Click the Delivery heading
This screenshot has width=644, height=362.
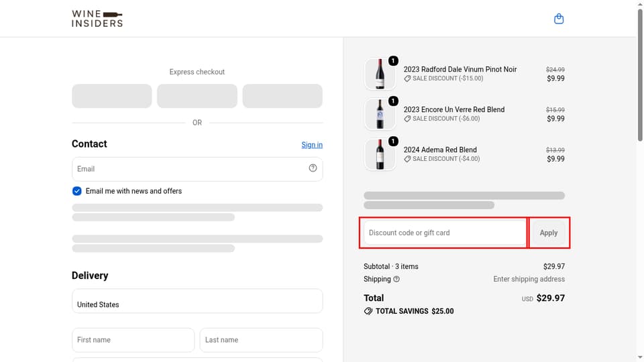click(x=90, y=276)
